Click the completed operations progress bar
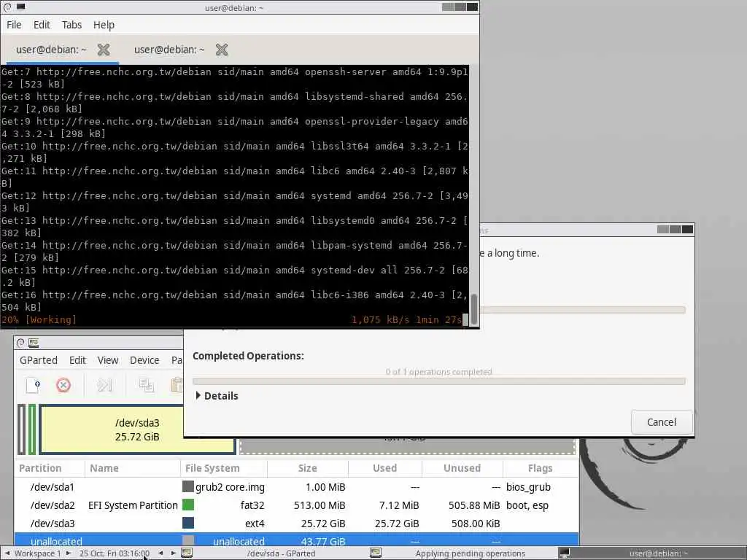747x560 pixels. click(x=438, y=381)
